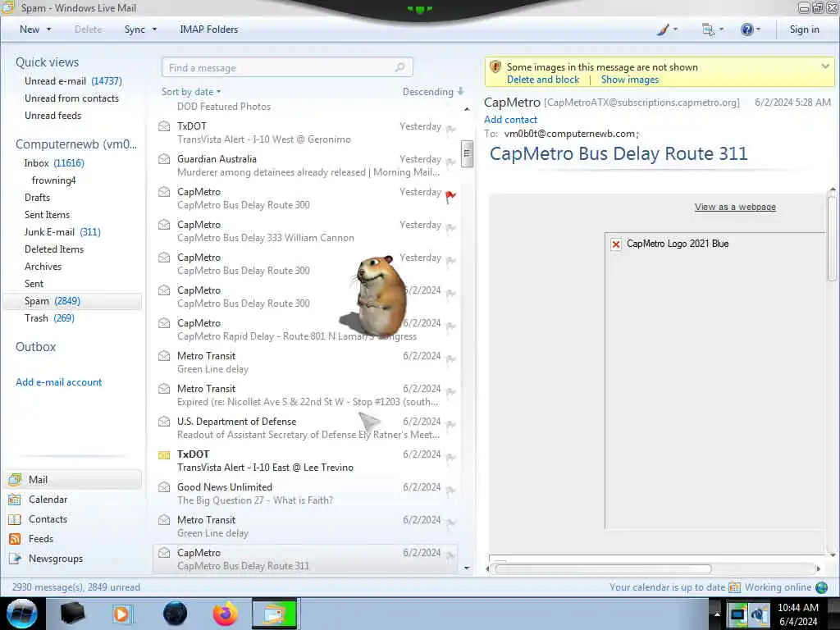840x630 pixels.
Task: Open the Contacts icon in the shortcuts pane
Action: [x=15, y=519]
